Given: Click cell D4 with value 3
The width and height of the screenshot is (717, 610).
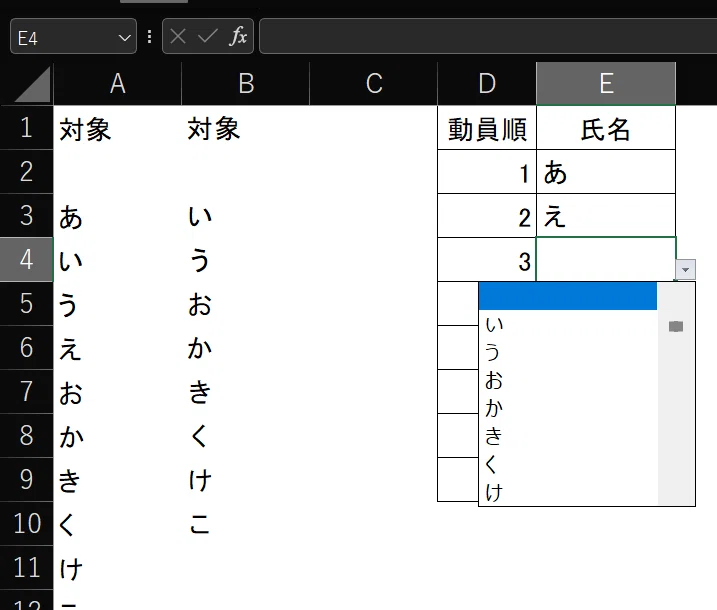Looking at the screenshot, I should (487, 260).
